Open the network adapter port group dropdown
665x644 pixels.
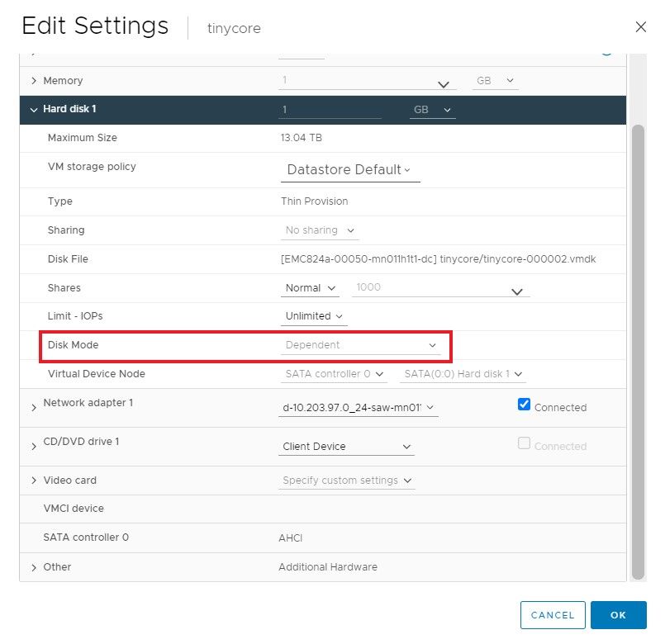[359, 407]
